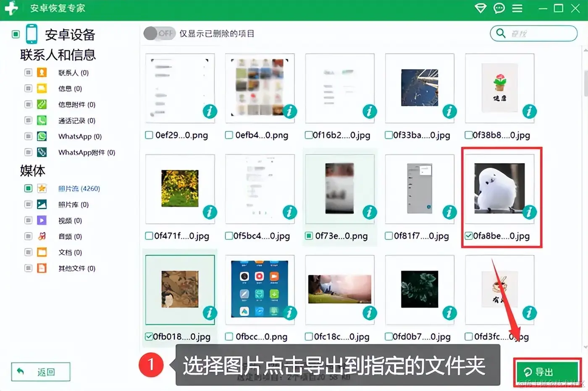Check the box for 0f16b2....0.jpg
The image size is (588, 391).
coord(309,135)
